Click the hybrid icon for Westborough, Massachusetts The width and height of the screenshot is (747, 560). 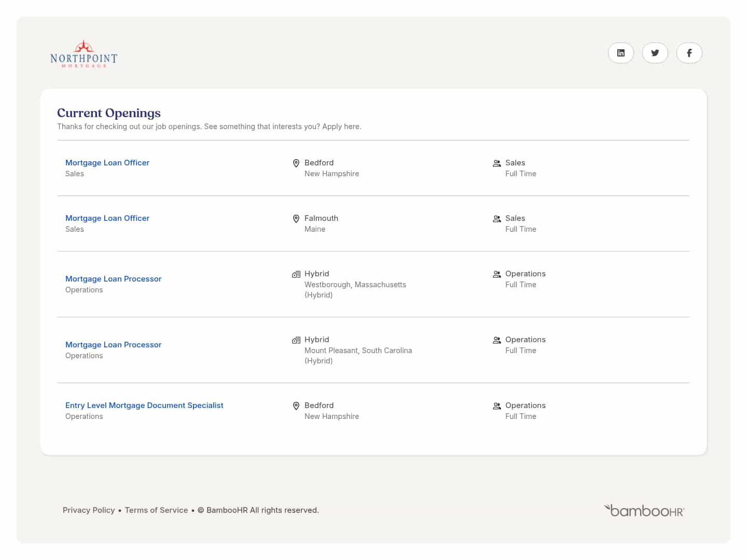tap(296, 274)
